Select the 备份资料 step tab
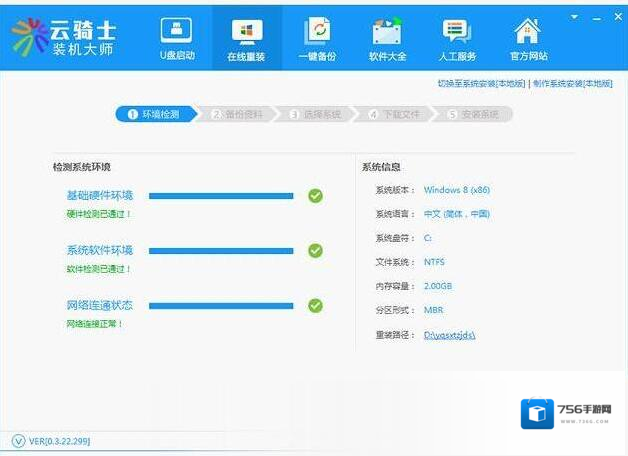Image resolution: width=628 pixels, height=456 pixels. (237, 115)
